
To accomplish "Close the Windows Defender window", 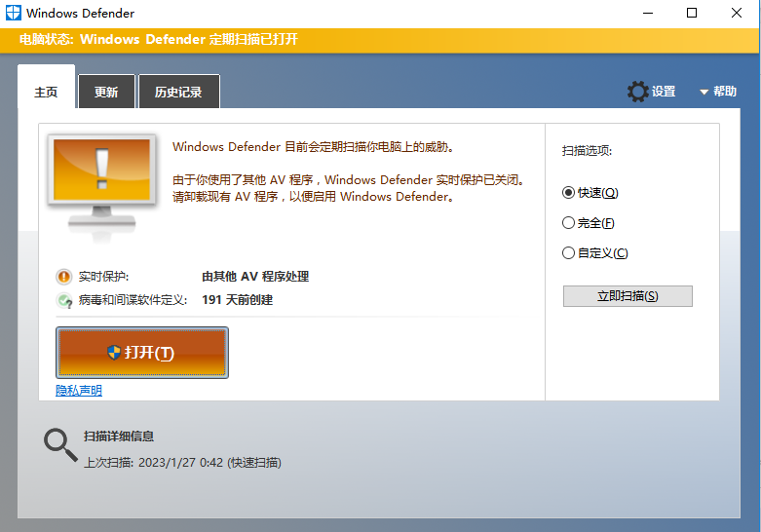I will pyautogui.click(x=737, y=13).
